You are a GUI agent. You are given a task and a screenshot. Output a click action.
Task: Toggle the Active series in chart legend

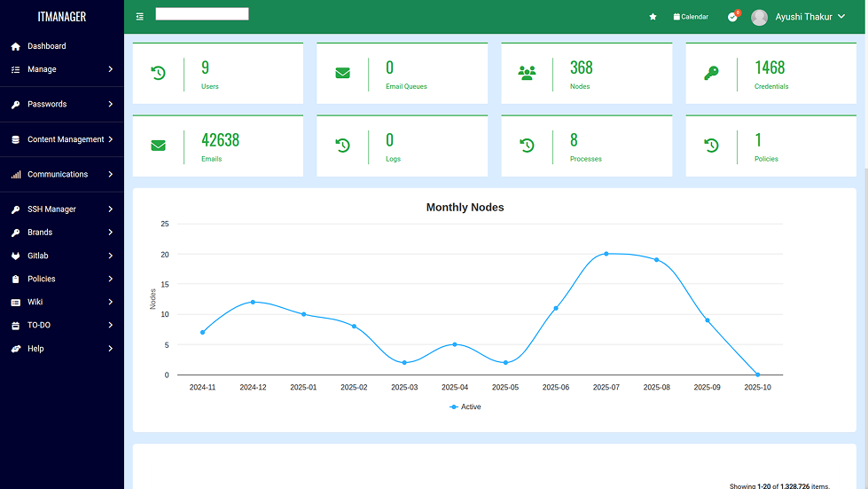(465, 406)
